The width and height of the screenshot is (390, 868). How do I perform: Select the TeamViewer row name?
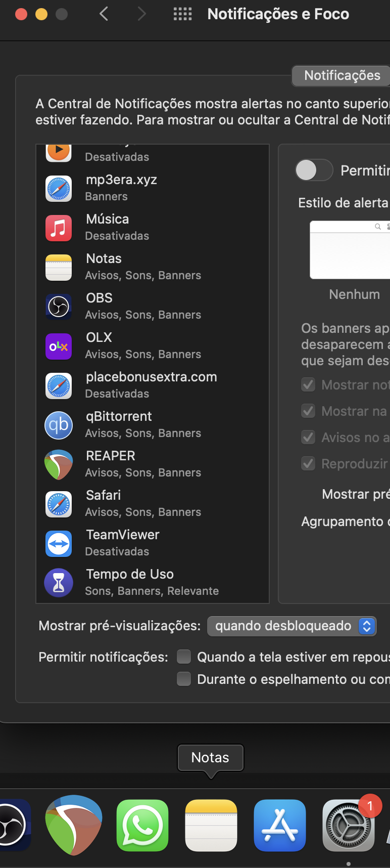(x=123, y=535)
